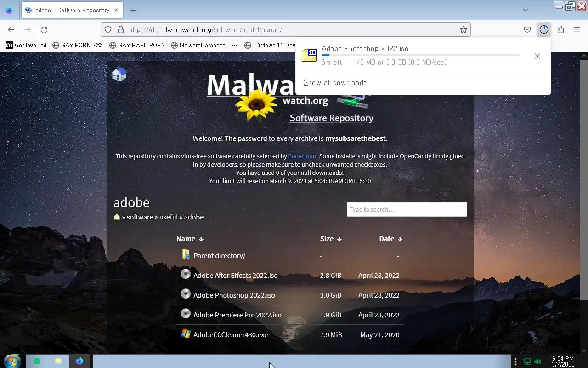Download Adobe Premiere Pro 2022.iso
The height and width of the screenshot is (368, 588).
[237, 315]
